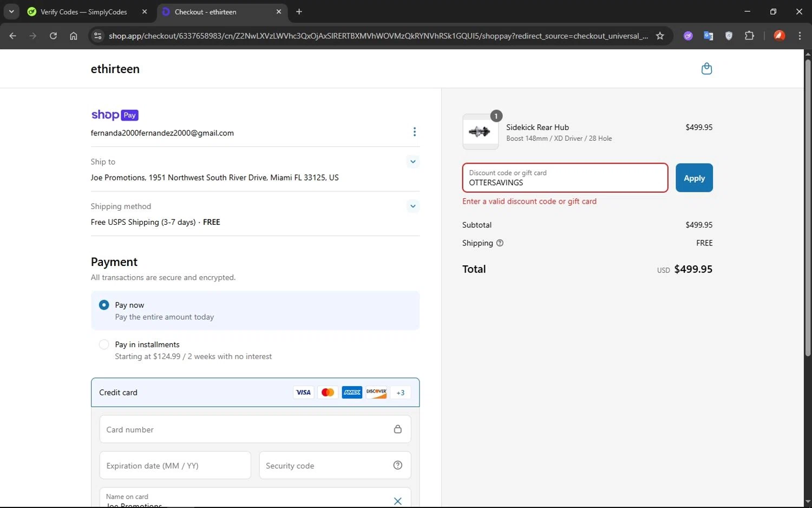Image resolution: width=812 pixels, height=508 pixels.
Task: Click Free USPS Shipping (3-7 days) text
Action: point(143,222)
